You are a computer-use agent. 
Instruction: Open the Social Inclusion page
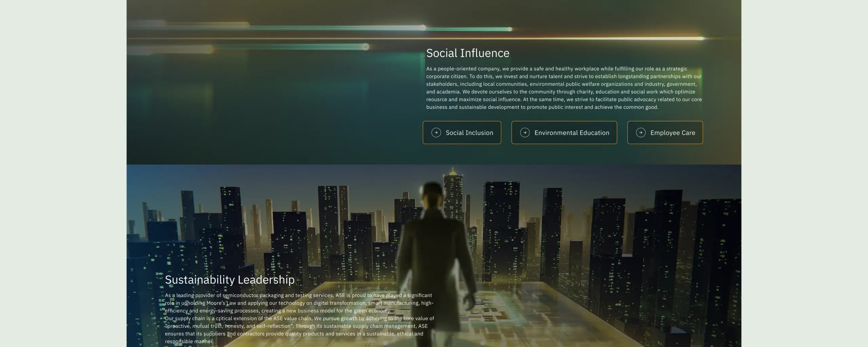(x=469, y=133)
